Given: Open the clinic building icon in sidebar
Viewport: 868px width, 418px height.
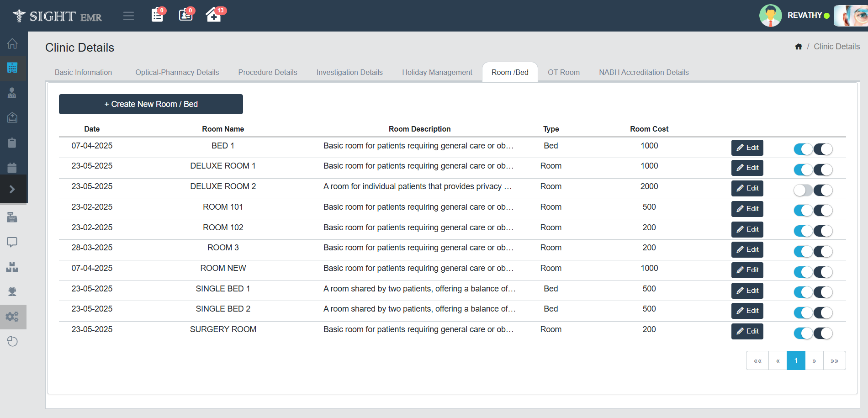Looking at the screenshot, I should tap(12, 68).
